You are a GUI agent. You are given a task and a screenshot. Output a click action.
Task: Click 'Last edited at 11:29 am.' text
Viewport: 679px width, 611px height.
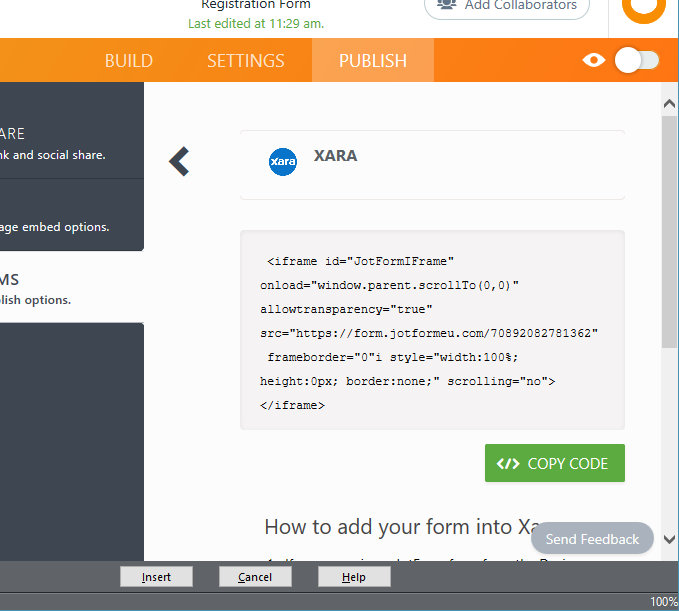tap(256, 23)
